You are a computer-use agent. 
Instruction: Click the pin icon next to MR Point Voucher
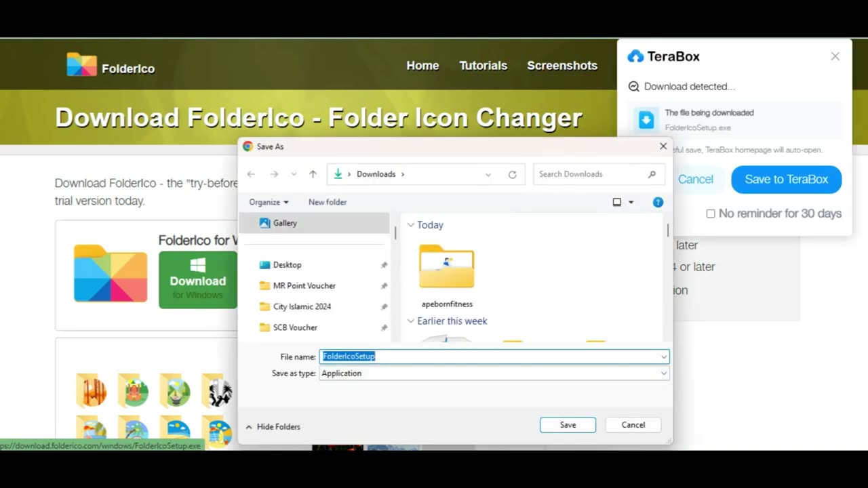click(384, 286)
